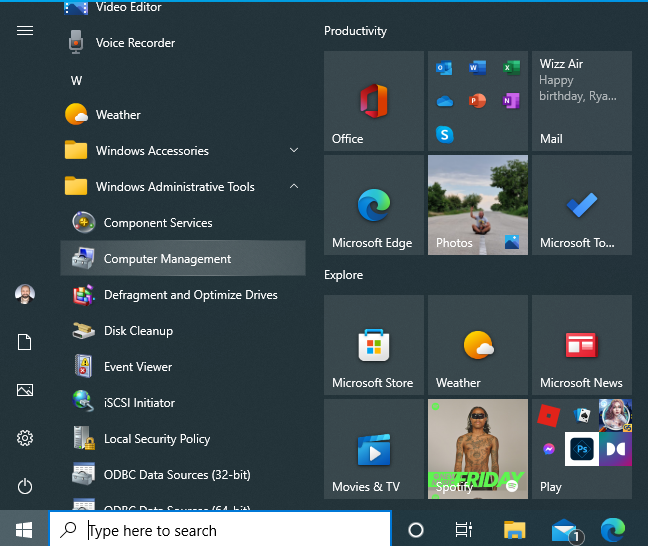The height and width of the screenshot is (546, 648).
Task: Open the Office tile
Action: [374, 101]
